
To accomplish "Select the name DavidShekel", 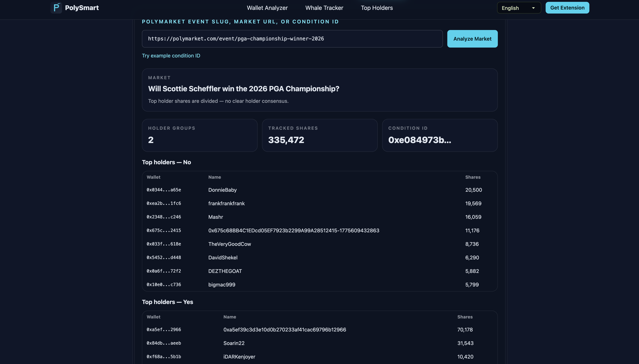I will [223, 258].
